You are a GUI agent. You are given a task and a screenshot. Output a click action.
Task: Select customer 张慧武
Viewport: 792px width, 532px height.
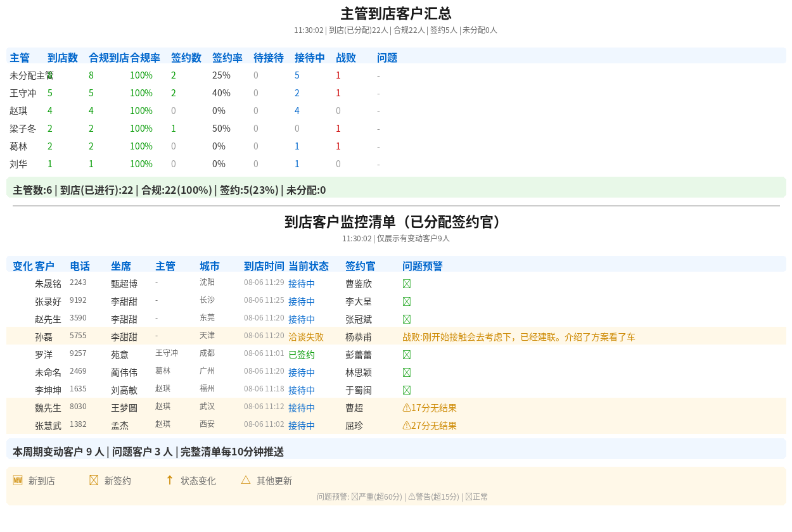coord(48,426)
